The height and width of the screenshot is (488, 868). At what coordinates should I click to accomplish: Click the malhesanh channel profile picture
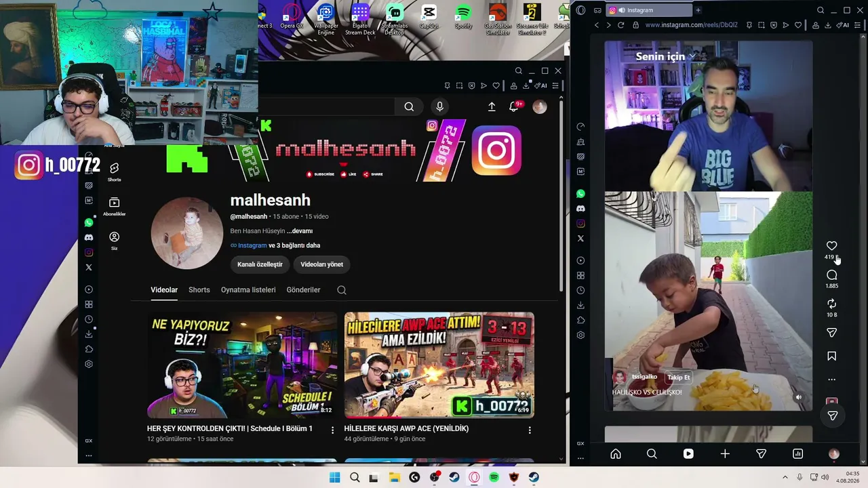186,234
